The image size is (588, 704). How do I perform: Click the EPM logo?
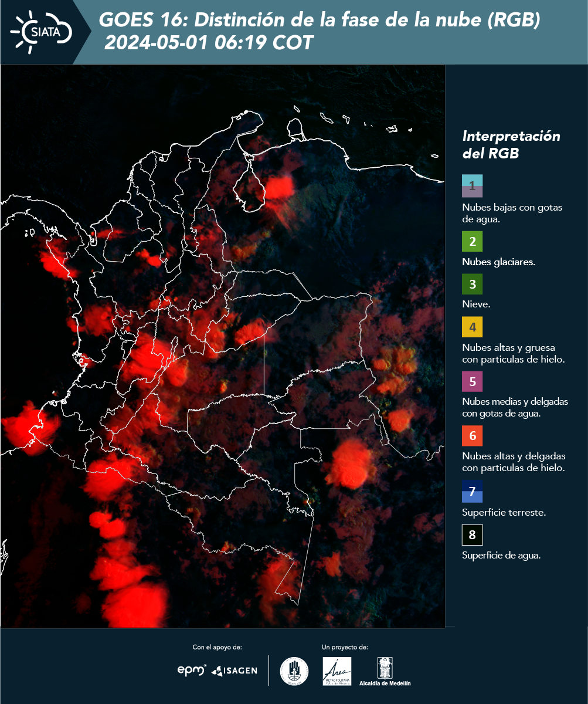(192, 670)
